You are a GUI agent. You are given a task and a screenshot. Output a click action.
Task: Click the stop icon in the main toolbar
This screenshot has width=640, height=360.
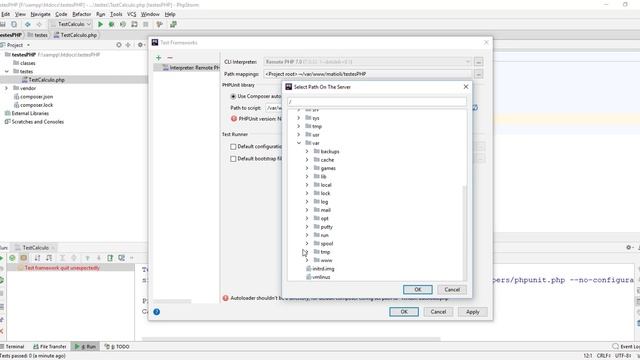coord(146,24)
